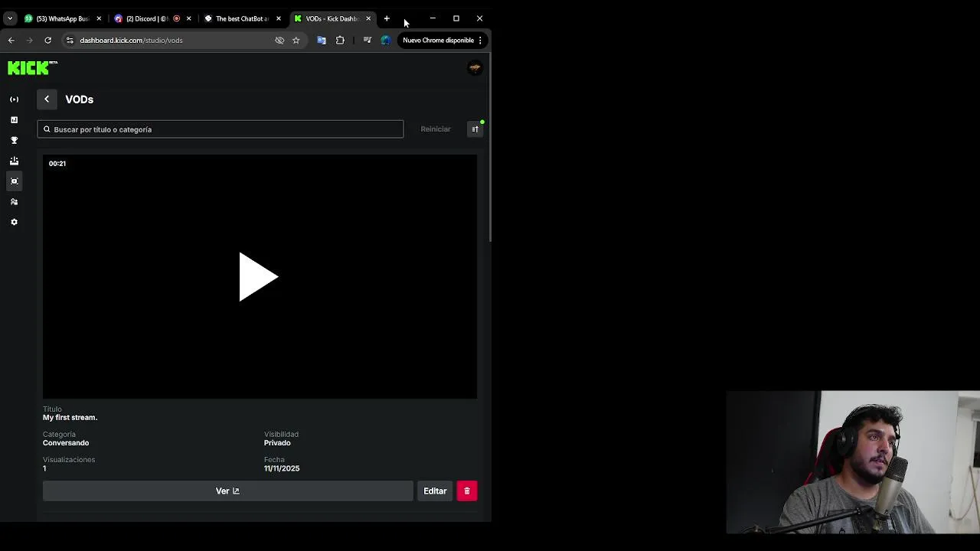980x551 pixels.
Task: Delete the VOD with red trash icon
Action: point(467,491)
